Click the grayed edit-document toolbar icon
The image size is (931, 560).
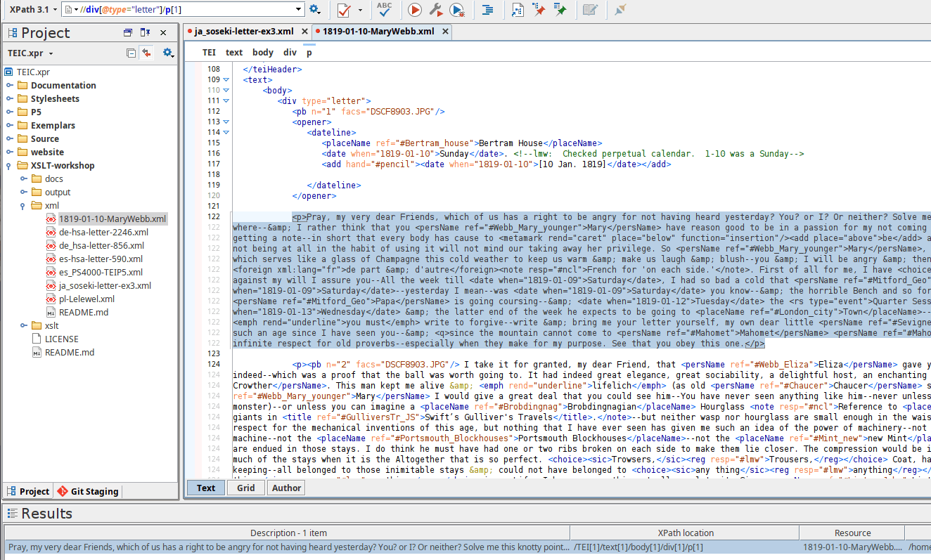(x=590, y=10)
